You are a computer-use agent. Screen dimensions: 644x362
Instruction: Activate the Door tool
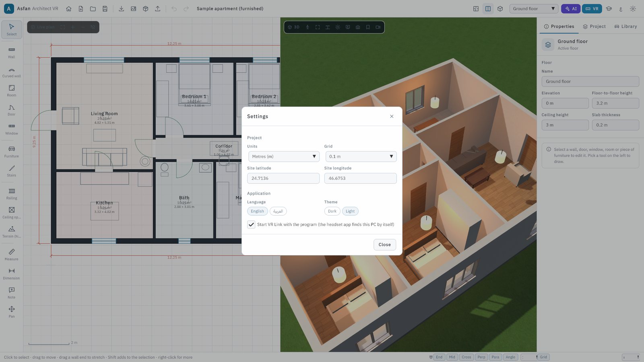[12, 110]
